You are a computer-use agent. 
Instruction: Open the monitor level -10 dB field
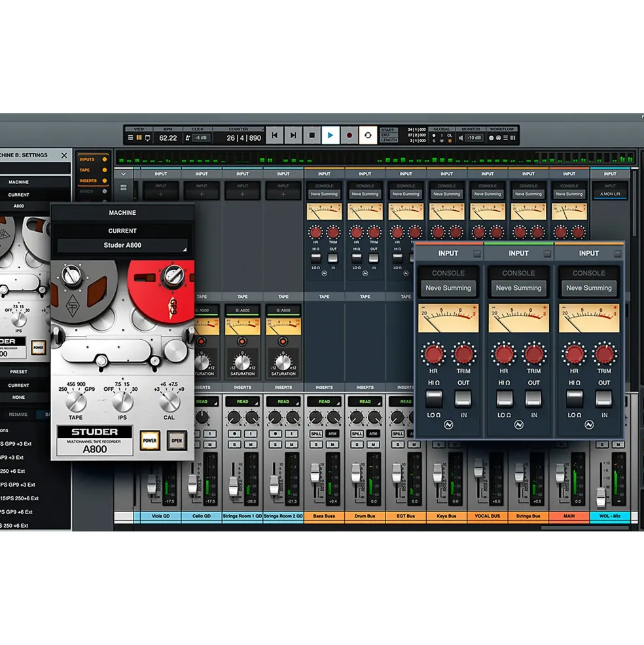pyautogui.click(x=474, y=138)
